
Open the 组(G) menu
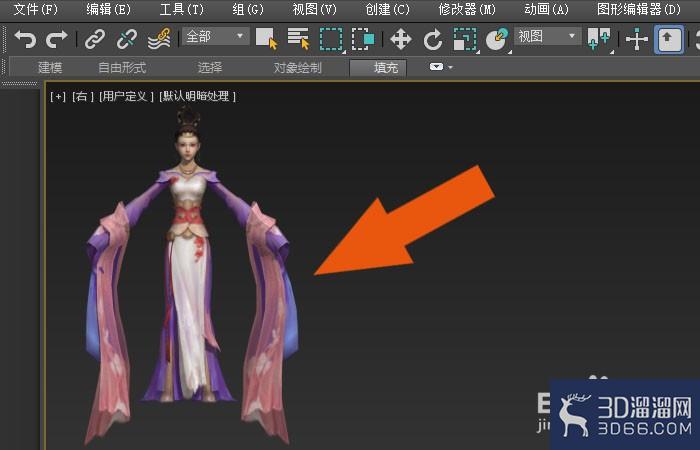pos(248,9)
